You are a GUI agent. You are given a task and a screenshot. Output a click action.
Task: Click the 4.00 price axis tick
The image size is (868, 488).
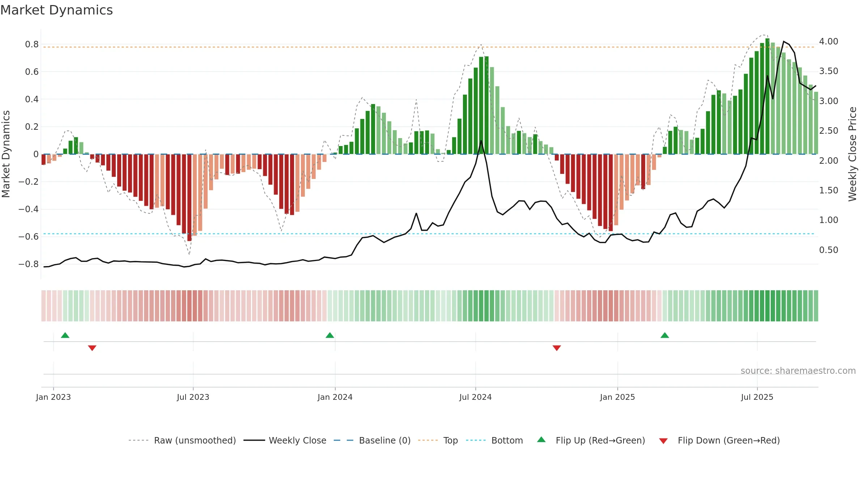(x=829, y=41)
